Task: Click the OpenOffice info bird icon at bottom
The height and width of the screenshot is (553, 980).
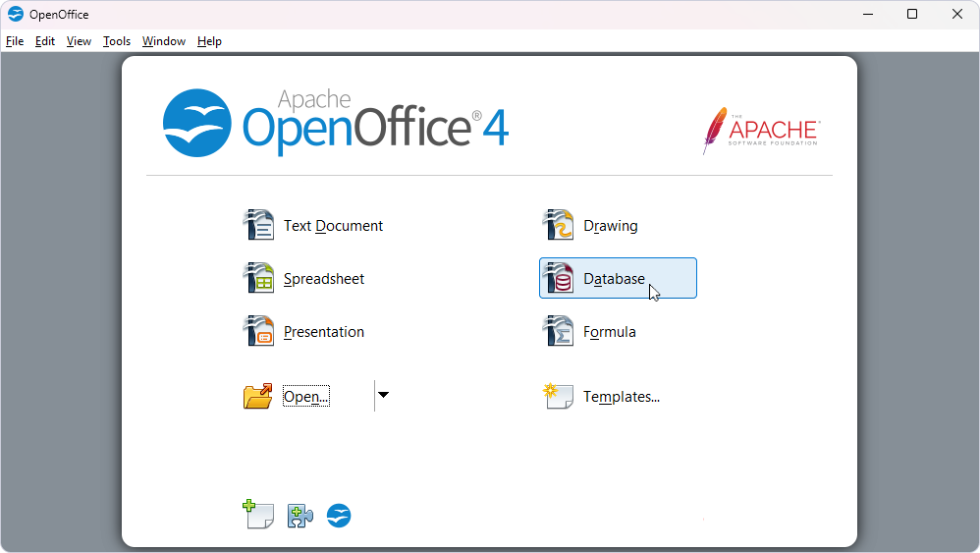Action: (339, 516)
